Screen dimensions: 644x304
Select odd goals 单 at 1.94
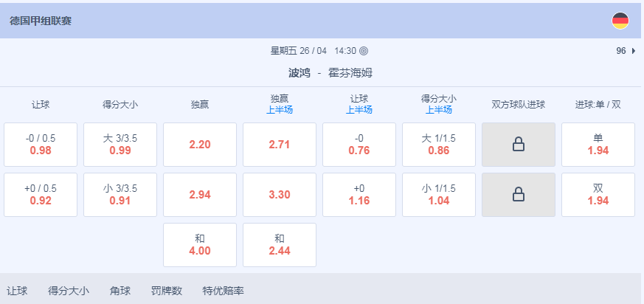tap(598, 145)
